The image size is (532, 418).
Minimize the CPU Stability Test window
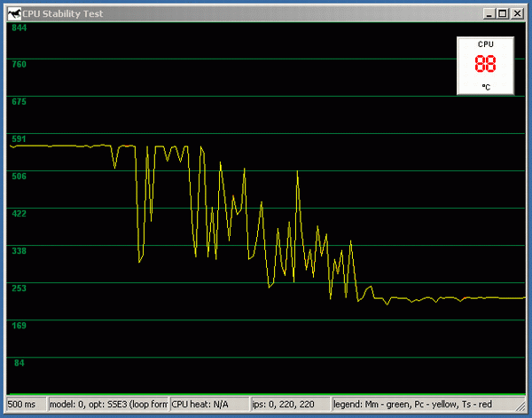(489, 13)
